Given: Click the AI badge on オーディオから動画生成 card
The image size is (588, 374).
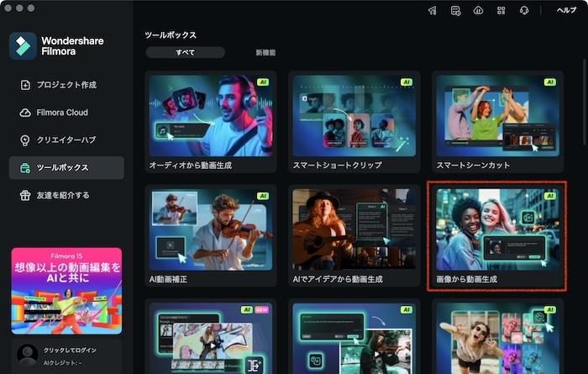Looking at the screenshot, I should [x=263, y=82].
